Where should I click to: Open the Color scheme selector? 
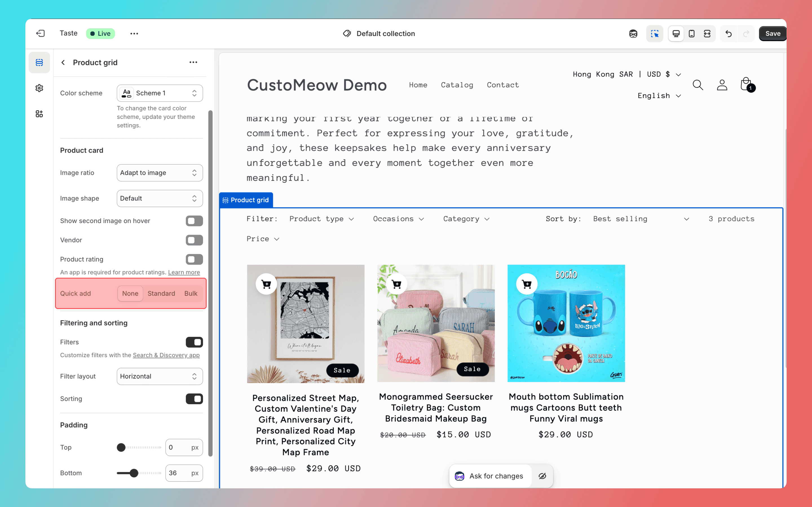click(x=160, y=93)
